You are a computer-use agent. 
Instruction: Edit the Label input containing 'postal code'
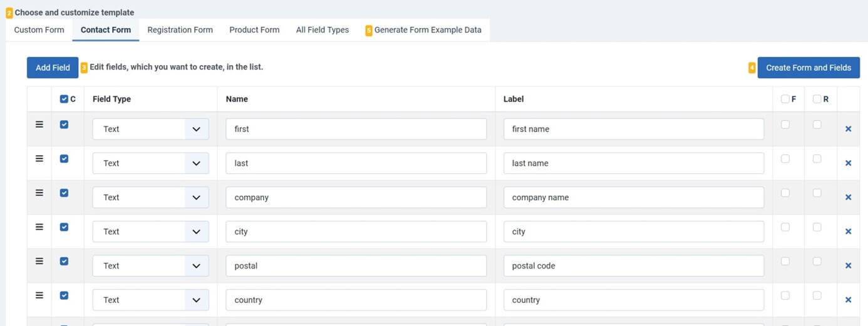click(634, 265)
